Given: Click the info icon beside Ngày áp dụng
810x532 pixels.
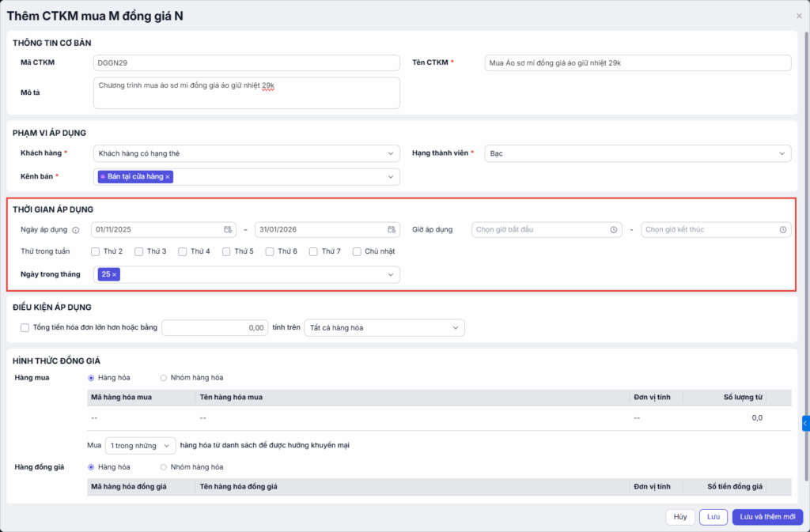Looking at the screenshot, I should (76, 230).
